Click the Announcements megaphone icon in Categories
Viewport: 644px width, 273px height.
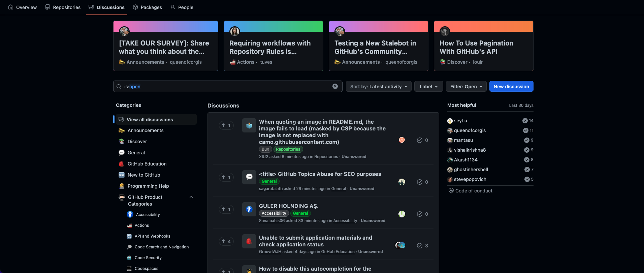[x=122, y=130]
